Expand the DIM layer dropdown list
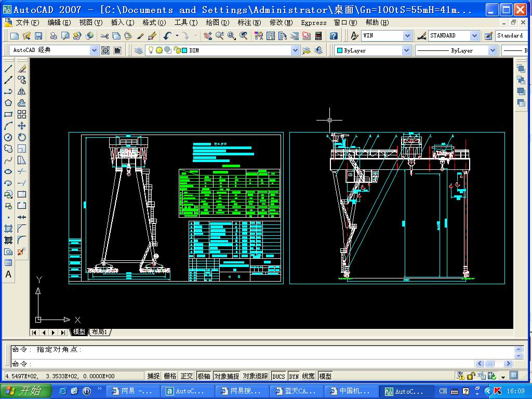This screenshot has width=532, height=399. tap(295, 50)
